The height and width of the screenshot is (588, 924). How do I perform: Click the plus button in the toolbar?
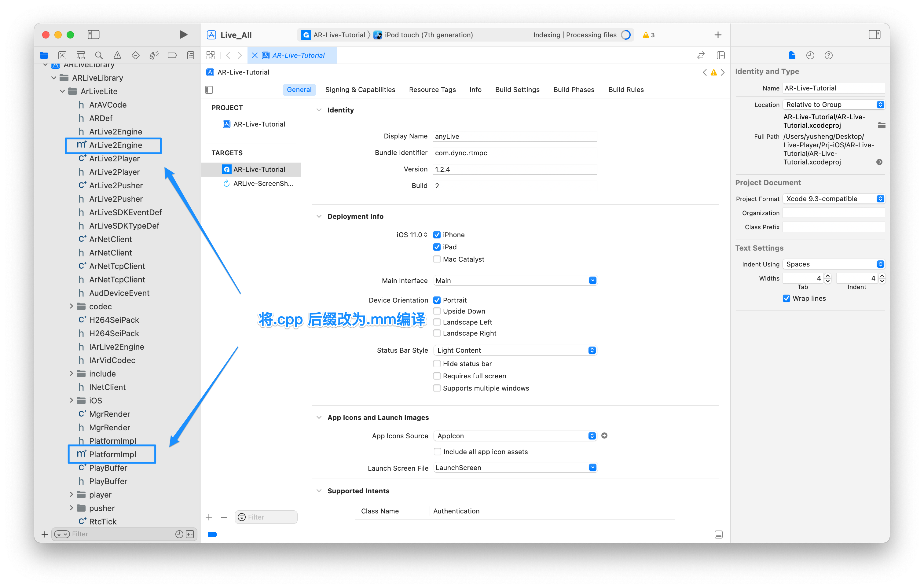point(718,35)
